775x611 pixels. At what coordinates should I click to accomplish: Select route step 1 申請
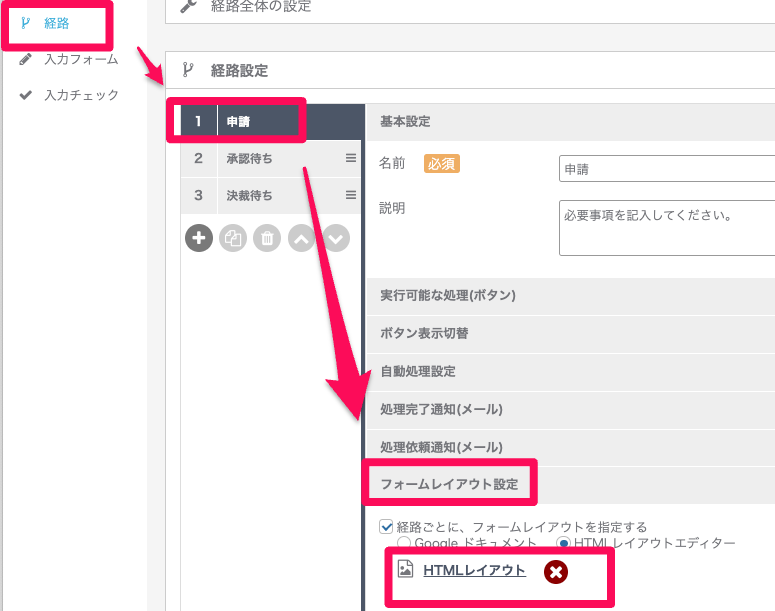[272, 122]
